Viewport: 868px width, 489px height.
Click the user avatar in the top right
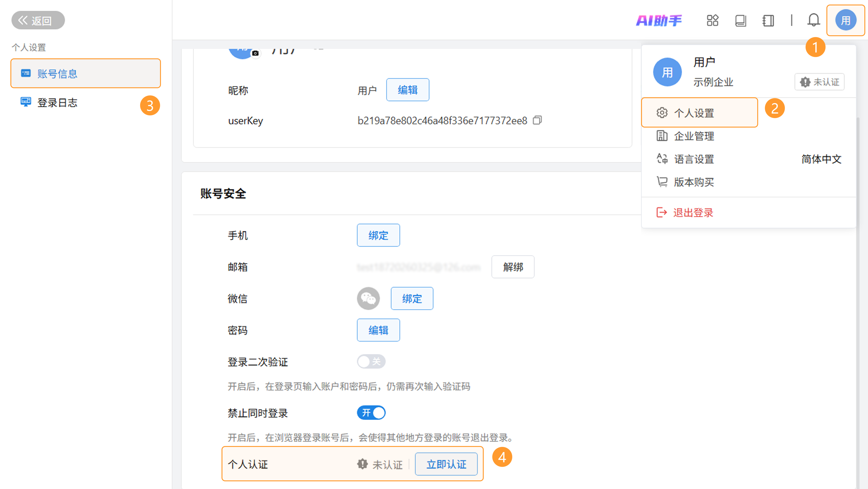click(x=845, y=20)
